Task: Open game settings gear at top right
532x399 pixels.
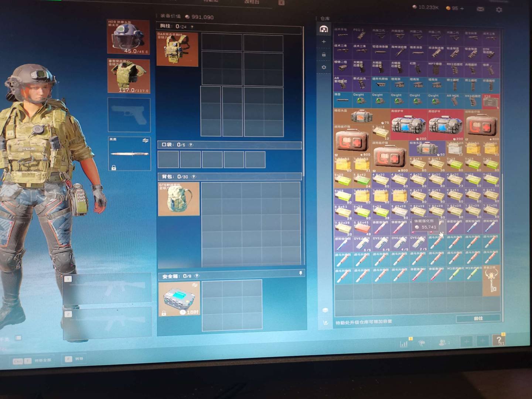Action: pos(499,10)
